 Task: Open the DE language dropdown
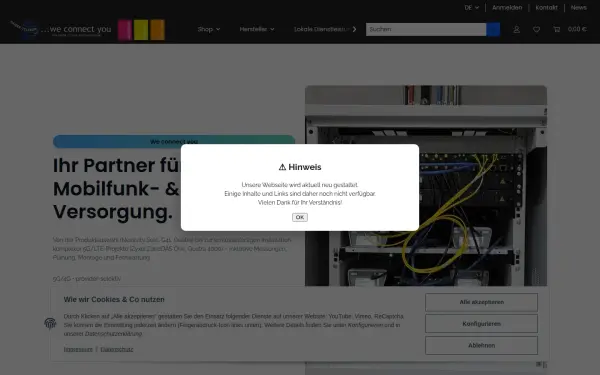point(471,8)
